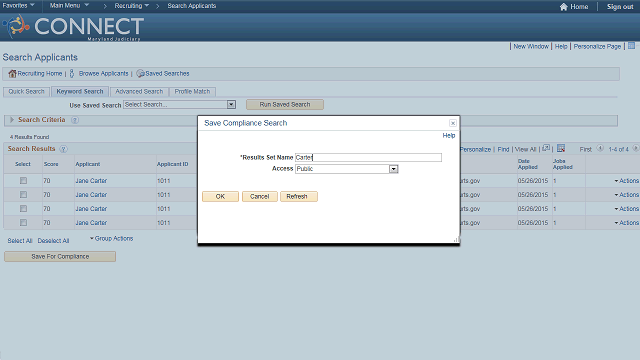
Task: Click the Score column header
Action: (x=51, y=164)
